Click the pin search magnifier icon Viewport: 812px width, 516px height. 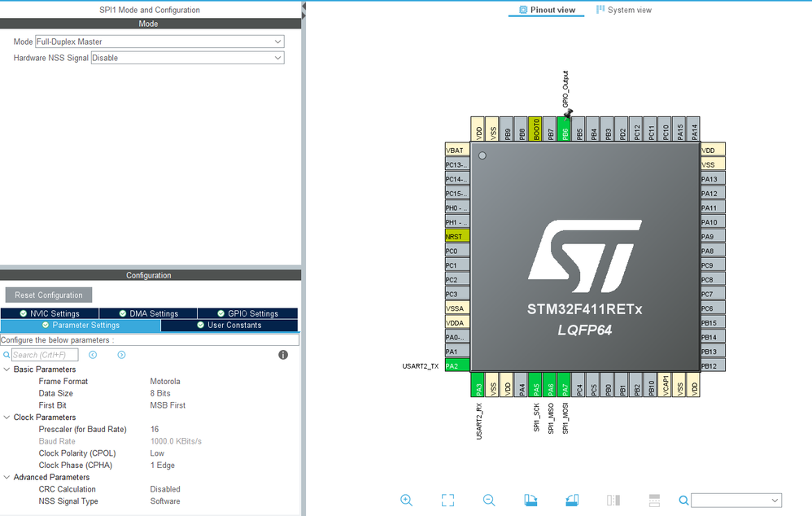pos(684,501)
